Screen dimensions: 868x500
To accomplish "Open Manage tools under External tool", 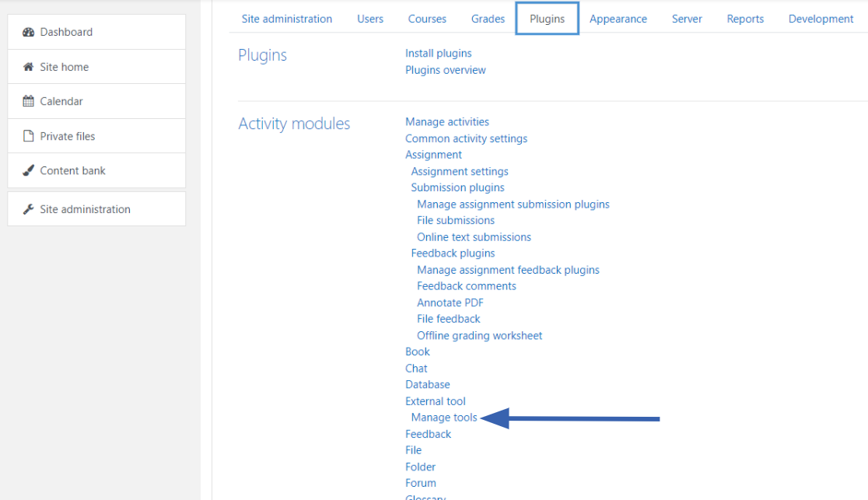I will (x=444, y=418).
